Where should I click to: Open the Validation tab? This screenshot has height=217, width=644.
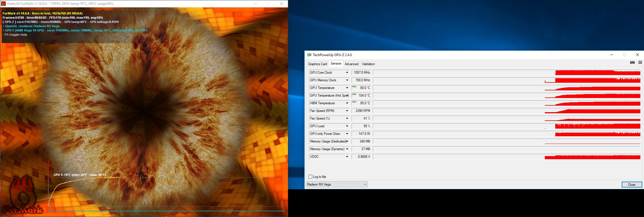pyautogui.click(x=368, y=64)
